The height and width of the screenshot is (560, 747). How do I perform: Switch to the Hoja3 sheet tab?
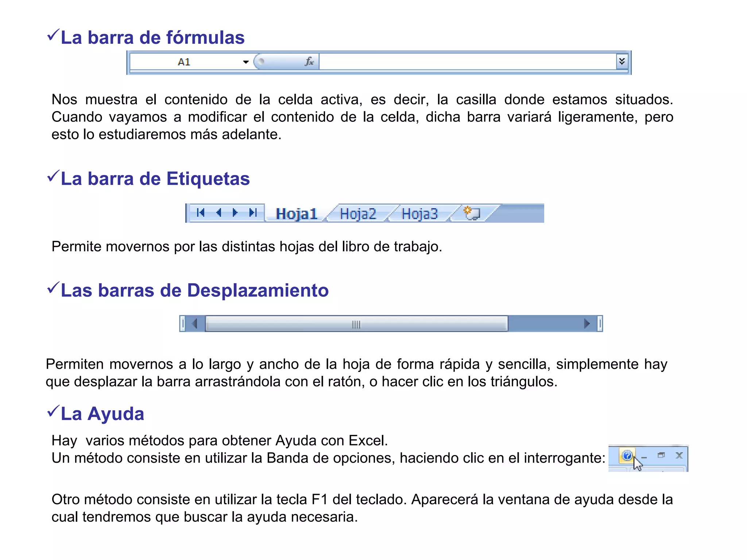tap(419, 214)
